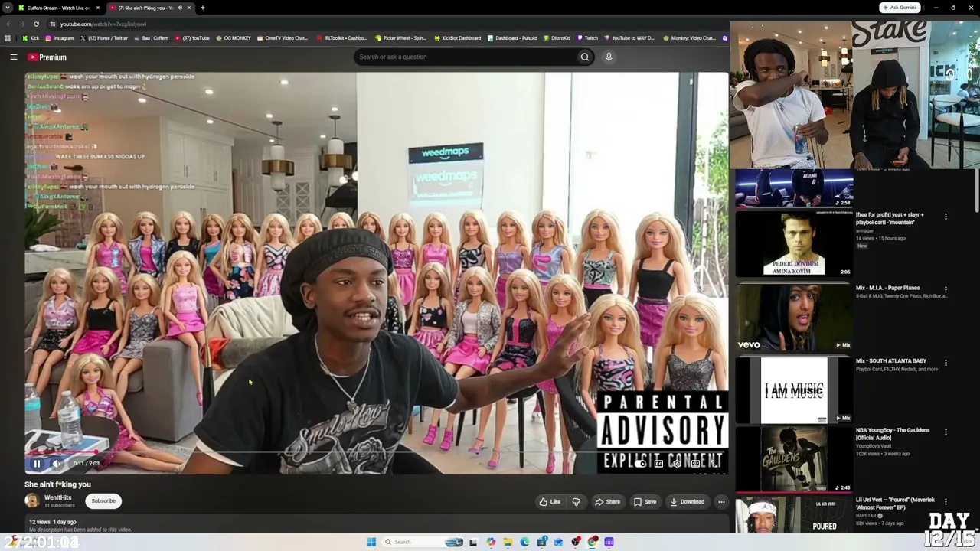Open the WenItHits channel name link
Viewport: 980px width, 551px height.
pyautogui.click(x=58, y=497)
